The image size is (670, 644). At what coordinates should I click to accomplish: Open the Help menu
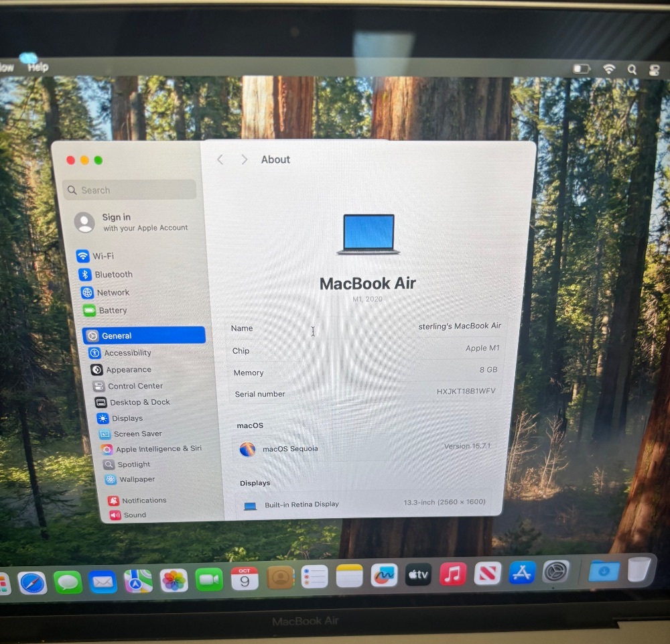click(x=38, y=67)
